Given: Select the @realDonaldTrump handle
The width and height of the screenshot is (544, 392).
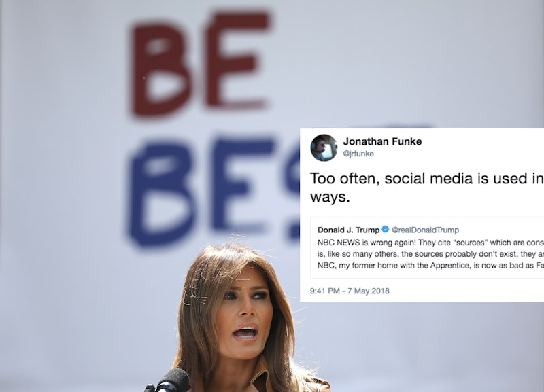Looking at the screenshot, I should [x=426, y=230].
